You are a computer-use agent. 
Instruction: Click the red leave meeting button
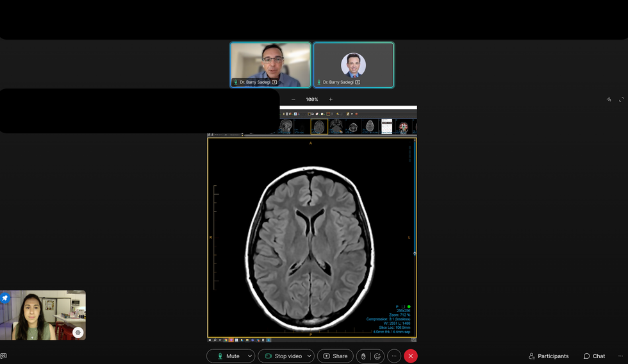(x=411, y=356)
